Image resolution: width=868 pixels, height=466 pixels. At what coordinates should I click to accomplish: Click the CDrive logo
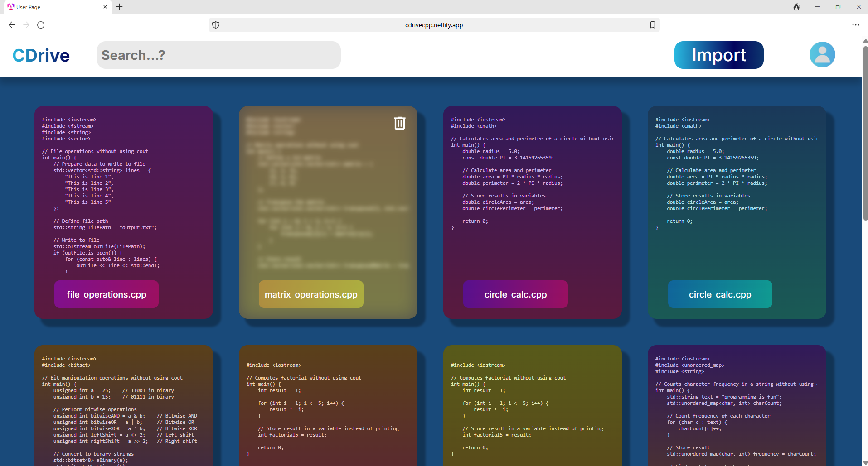[41, 55]
